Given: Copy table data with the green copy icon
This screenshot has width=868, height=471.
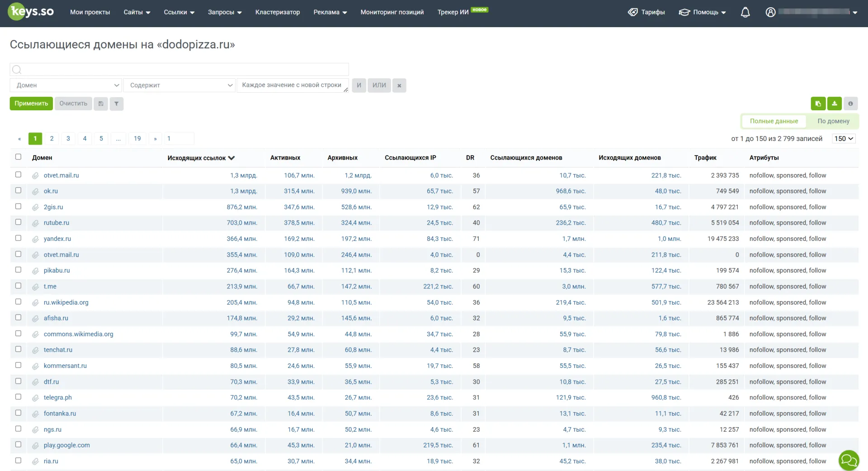Looking at the screenshot, I should 818,104.
